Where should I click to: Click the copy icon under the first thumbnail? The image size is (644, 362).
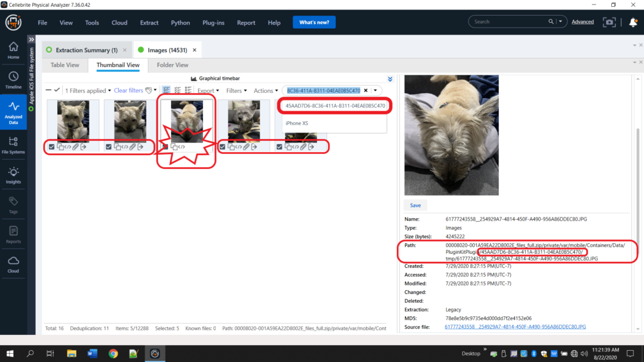[x=60, y=146]
